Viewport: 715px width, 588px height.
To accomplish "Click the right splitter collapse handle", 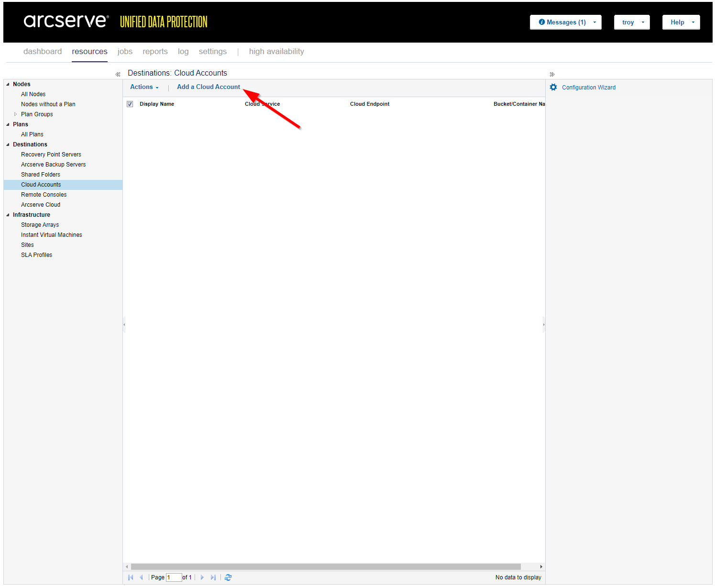I will tap(544, 325).
